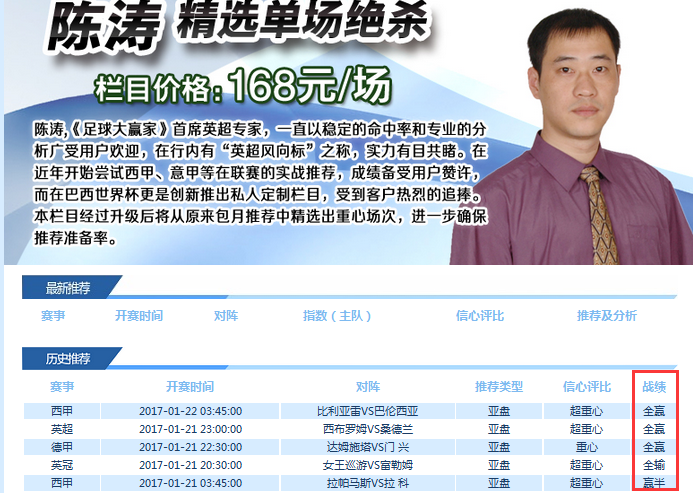Click 开赛时间 header under 历史推荐
Screen dimensions: 693x493
click(x=190, y=387)
